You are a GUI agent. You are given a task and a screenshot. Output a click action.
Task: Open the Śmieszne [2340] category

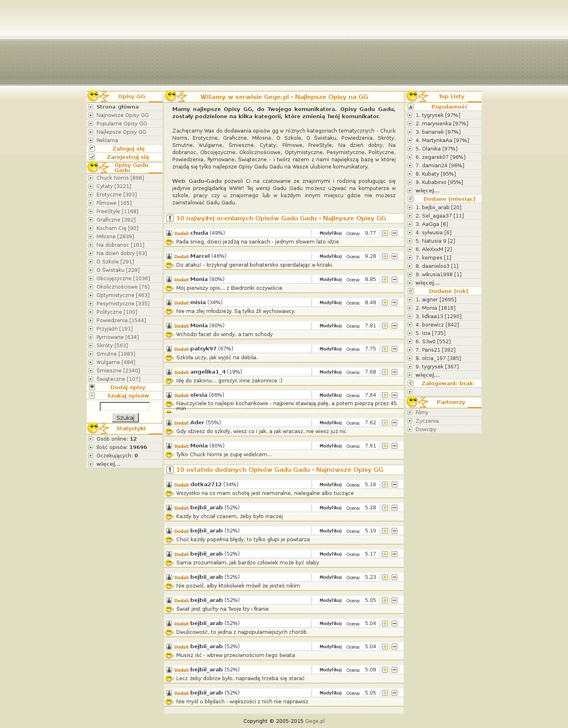coord(118,370)
